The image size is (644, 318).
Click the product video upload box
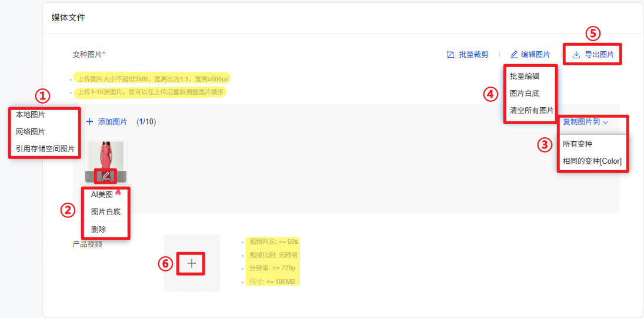pyautogui.click(x=192, y=263)
